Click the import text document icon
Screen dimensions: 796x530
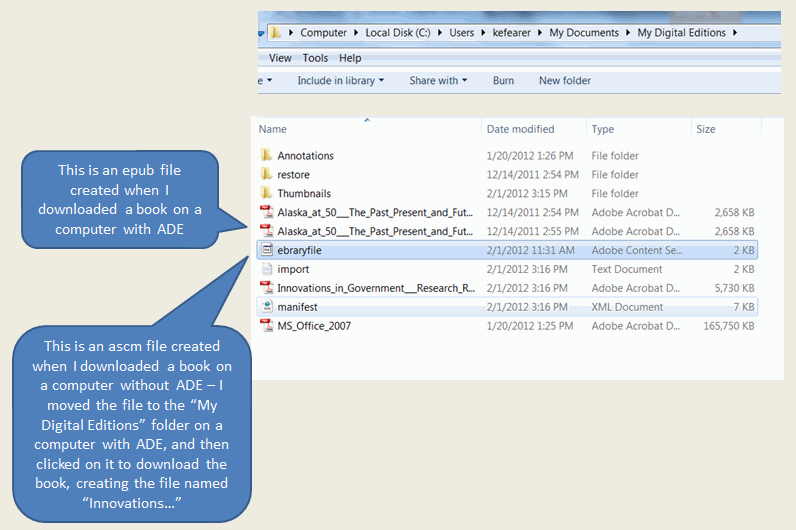tap(266, 269)
